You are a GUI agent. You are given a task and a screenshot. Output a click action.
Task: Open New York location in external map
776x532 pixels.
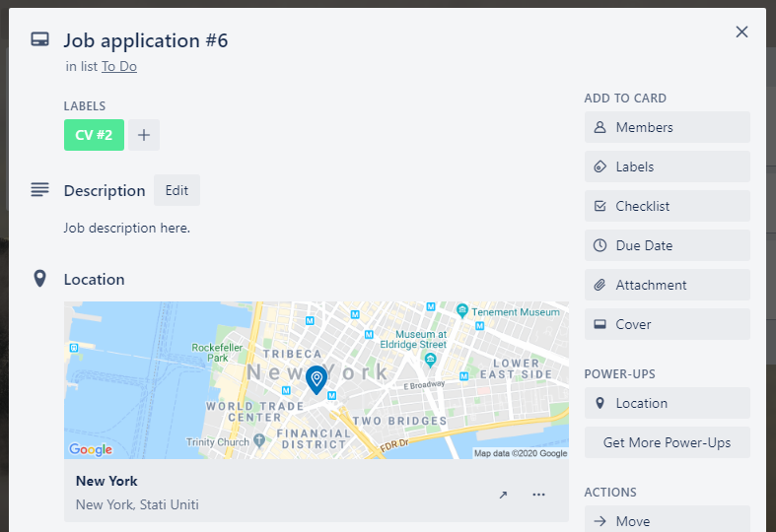point(503,495)
